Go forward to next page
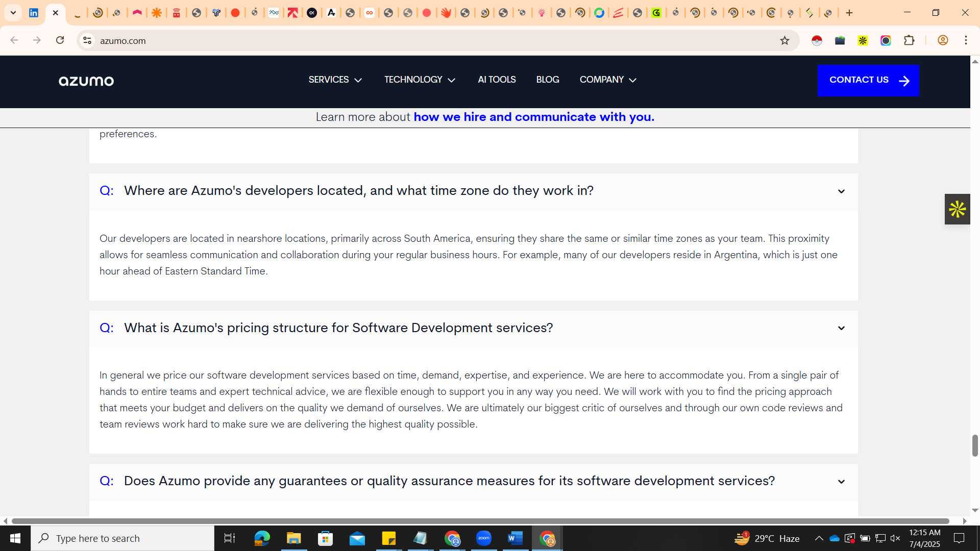The image size is (980, 551). [x=37, y=40]
